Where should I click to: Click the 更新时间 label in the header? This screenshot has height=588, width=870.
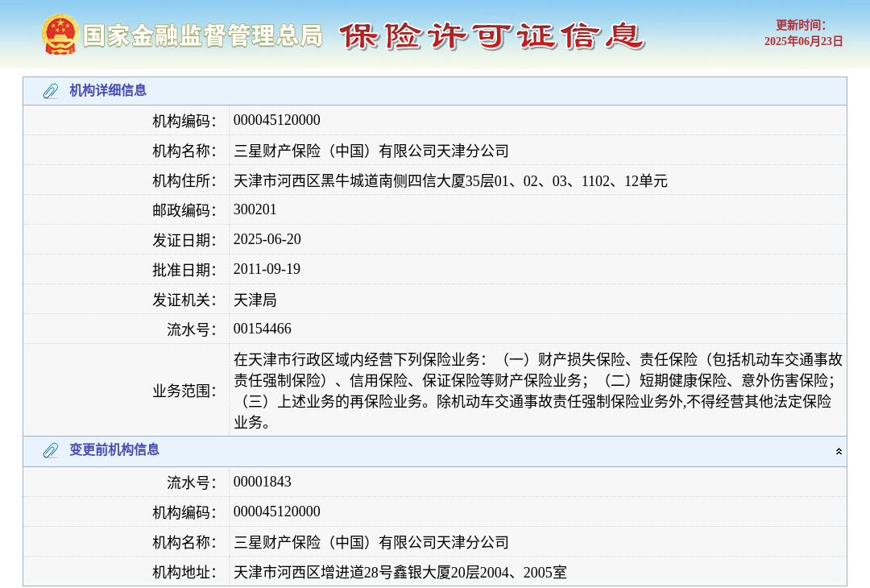pyautogui.click(x=800, y=26)
